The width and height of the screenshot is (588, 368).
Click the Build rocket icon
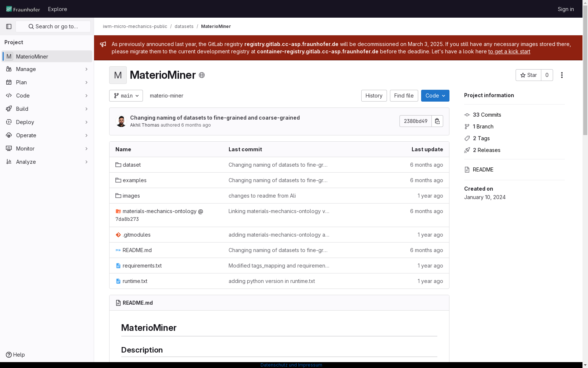coord(9,109)
